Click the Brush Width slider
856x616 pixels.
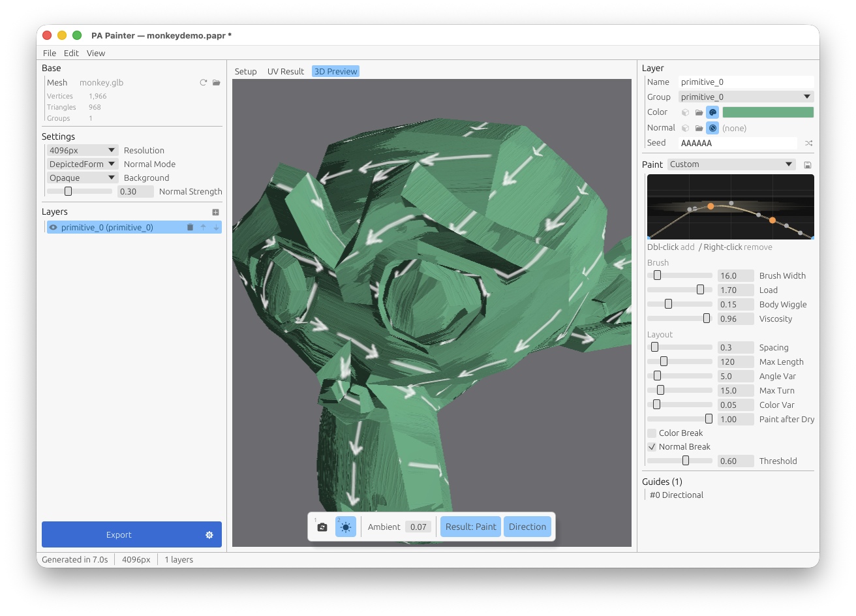pyautogui.click(x=680, y=275)
